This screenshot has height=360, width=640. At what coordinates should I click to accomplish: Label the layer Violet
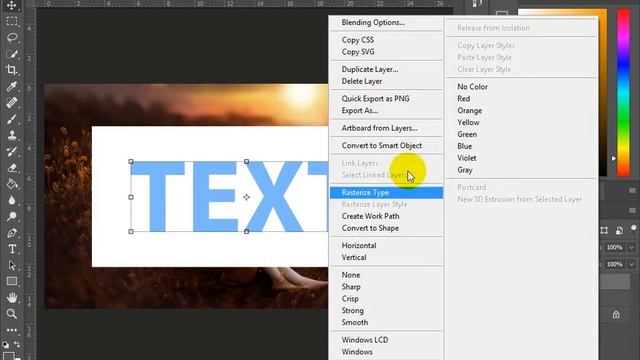pos(467,158)
